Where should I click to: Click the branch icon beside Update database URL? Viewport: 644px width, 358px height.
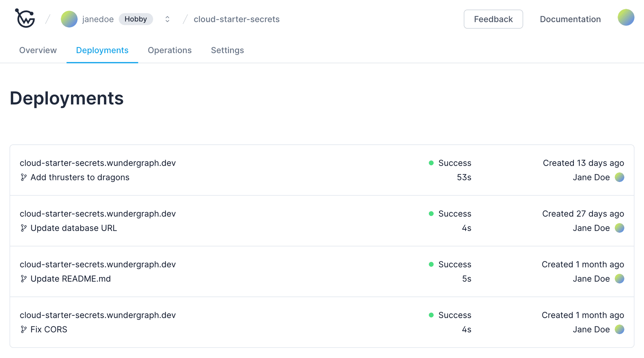[23, 228]
